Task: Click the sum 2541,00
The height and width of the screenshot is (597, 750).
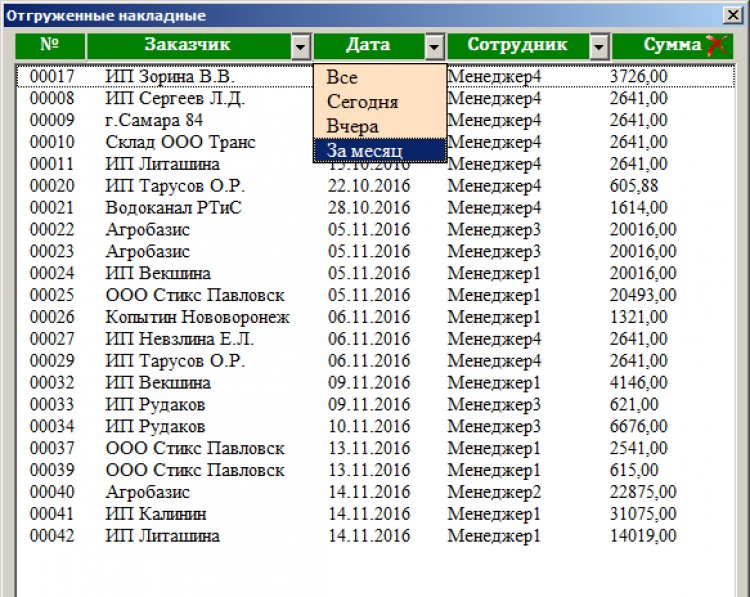Action: click(x=639, y=448)
